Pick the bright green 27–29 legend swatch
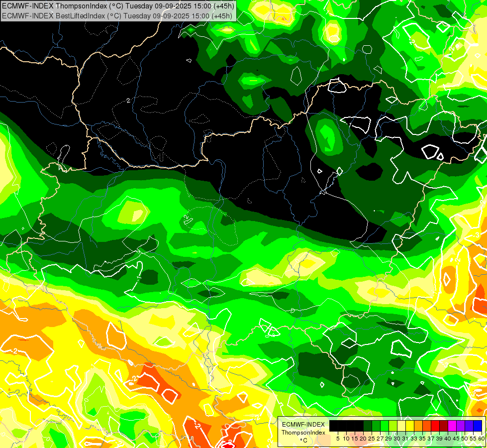Screen dimensions: 487x448 384,426
